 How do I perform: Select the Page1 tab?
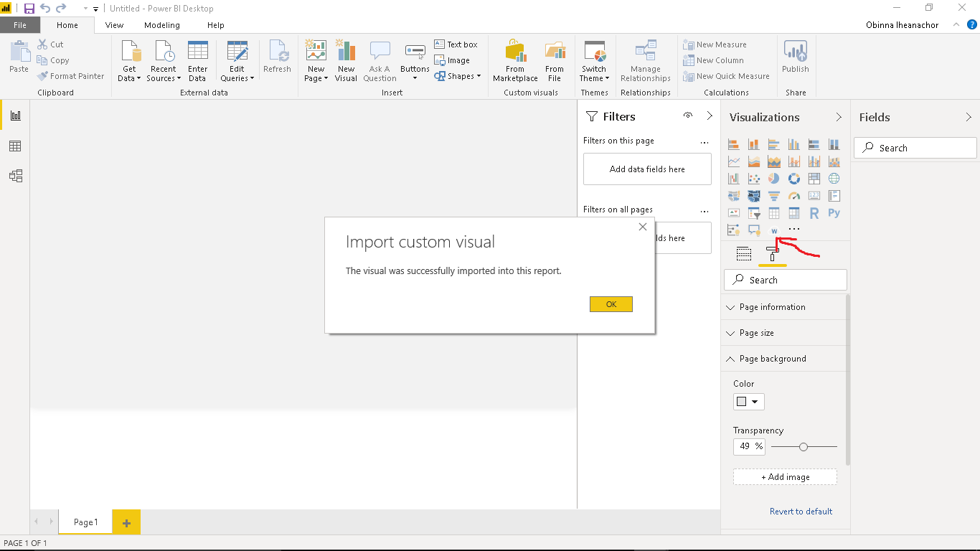click(85, 522)
